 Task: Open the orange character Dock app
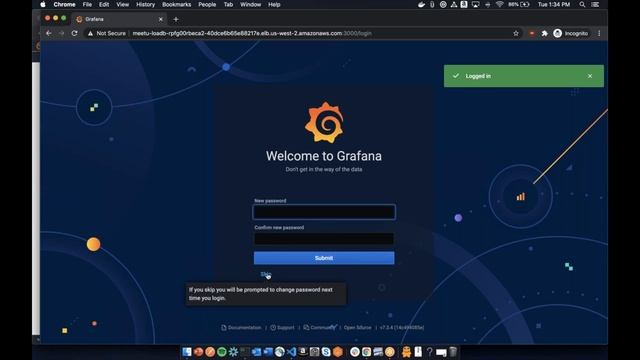pyautogui.click(x=406, y=352)
